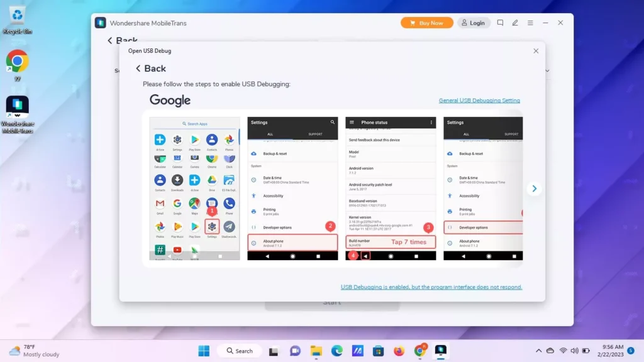Open the Windows Start menu
This screenshot has width=644, height=362.
203,350
